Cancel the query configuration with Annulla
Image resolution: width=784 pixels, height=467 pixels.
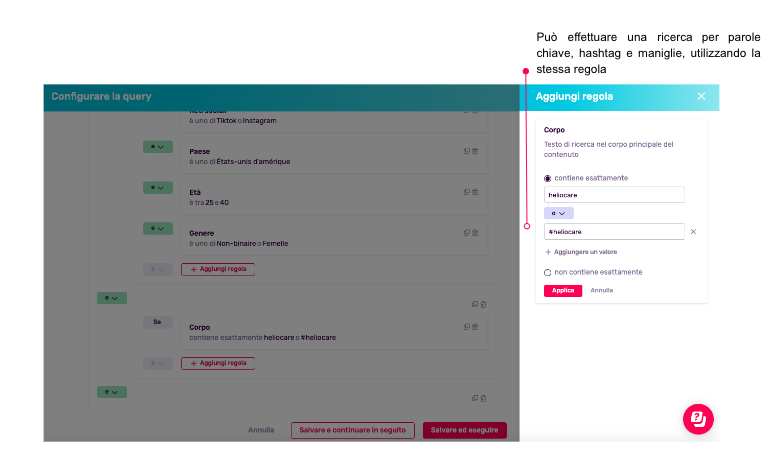[x=261, y=430]
